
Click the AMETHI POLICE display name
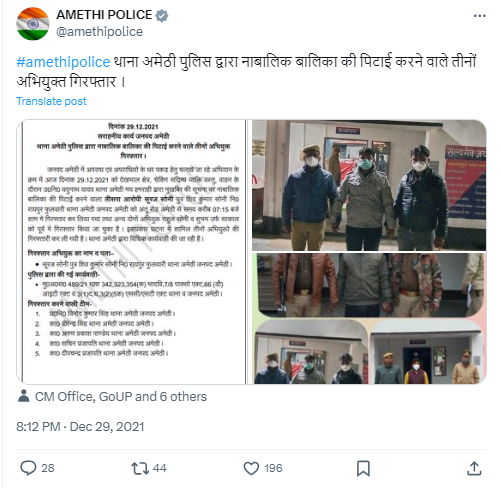pos(104,15)
